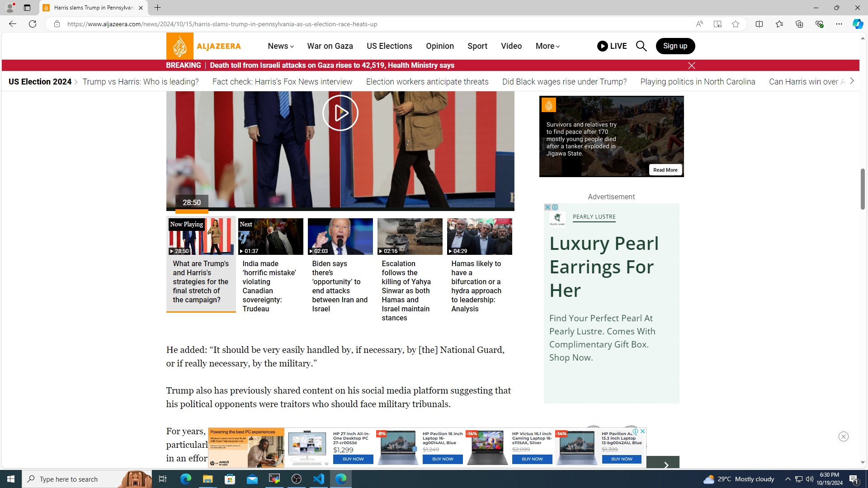Play Biden opportunity video thumbnail
The height and width of the screenshot is (488, 868).
[340, 267]
